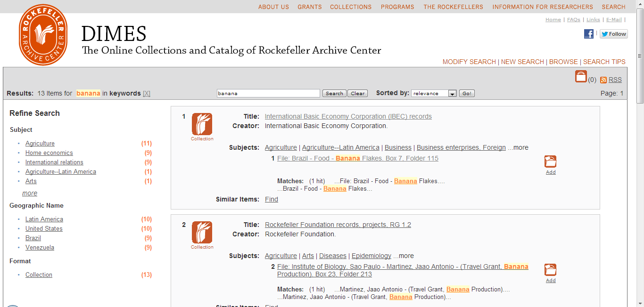Click the Diseases subject of result 2
The height and width of the screenshot is (307, 644).
click(x=333, y=256)
